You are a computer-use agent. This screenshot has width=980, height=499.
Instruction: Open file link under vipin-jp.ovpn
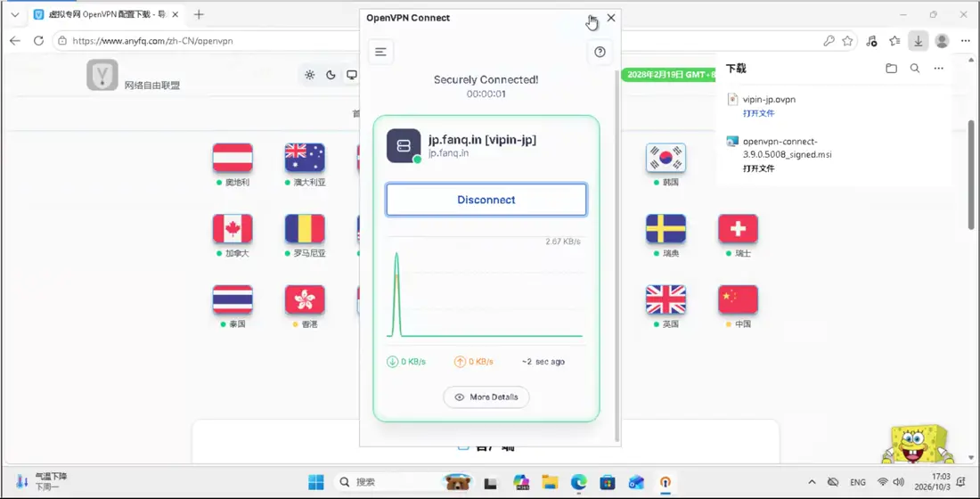pyautogui.click(x=759, y=113)
